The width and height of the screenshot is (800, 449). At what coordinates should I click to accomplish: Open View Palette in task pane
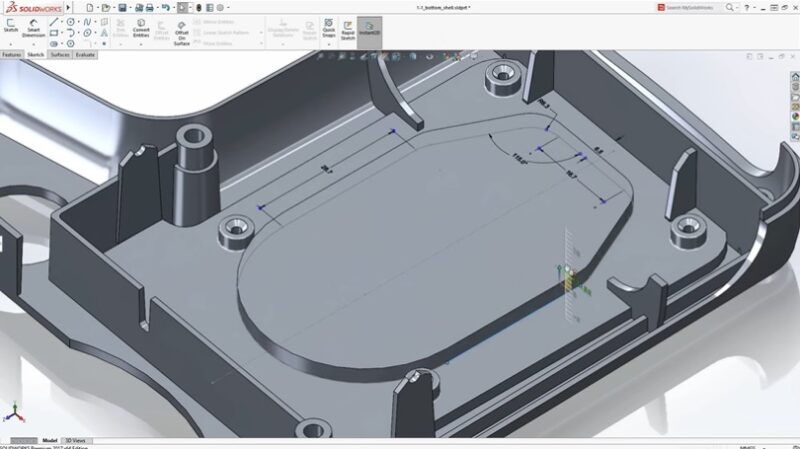[795, 107]
